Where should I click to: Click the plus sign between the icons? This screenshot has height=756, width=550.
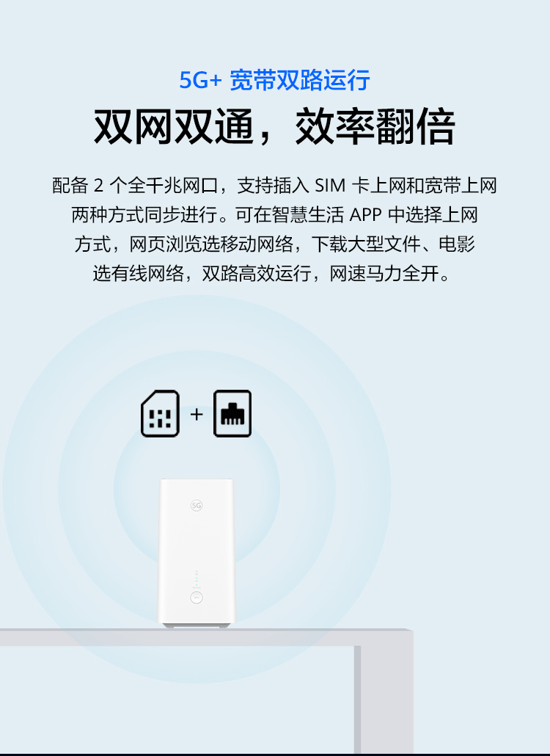196,414
